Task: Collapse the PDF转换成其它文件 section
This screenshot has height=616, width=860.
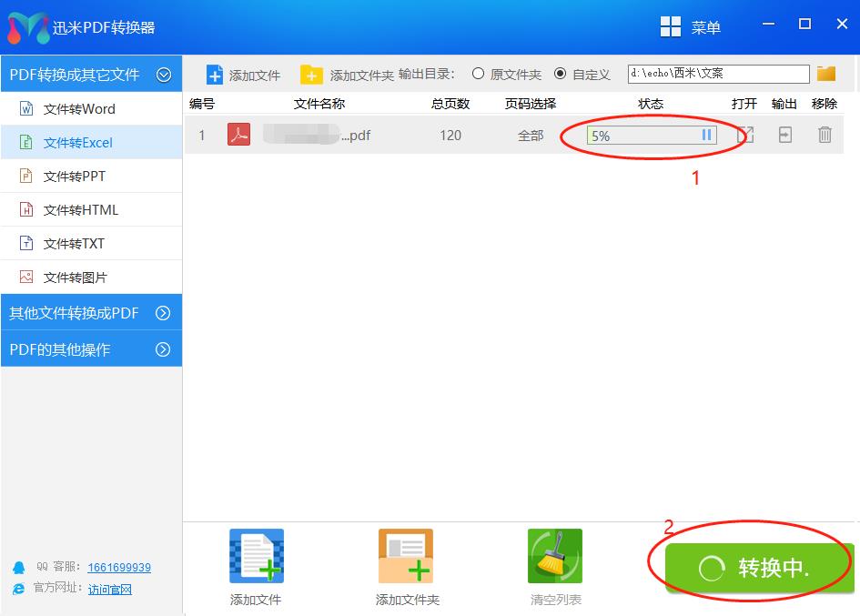Action: point(164,75)
